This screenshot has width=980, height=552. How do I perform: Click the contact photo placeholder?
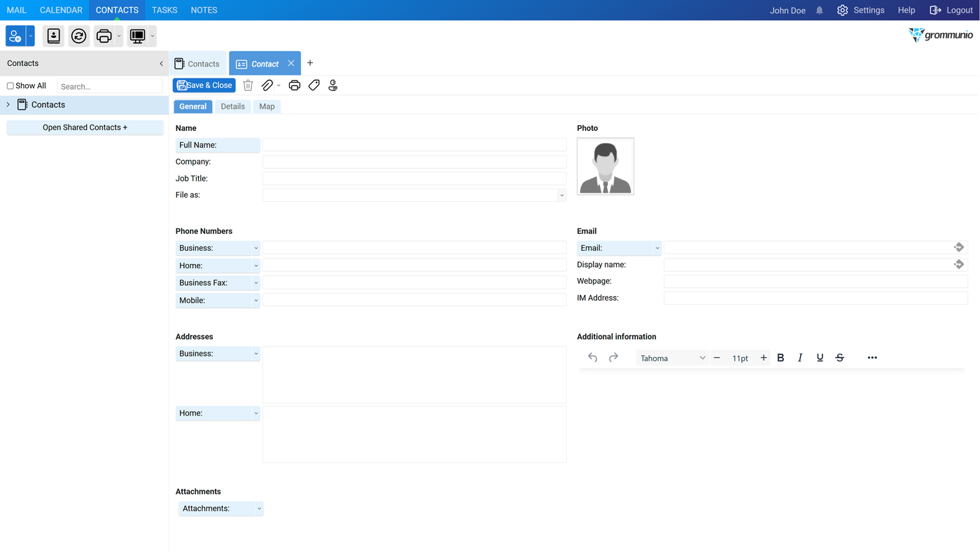pyautogui.click(x=605, y=166)
